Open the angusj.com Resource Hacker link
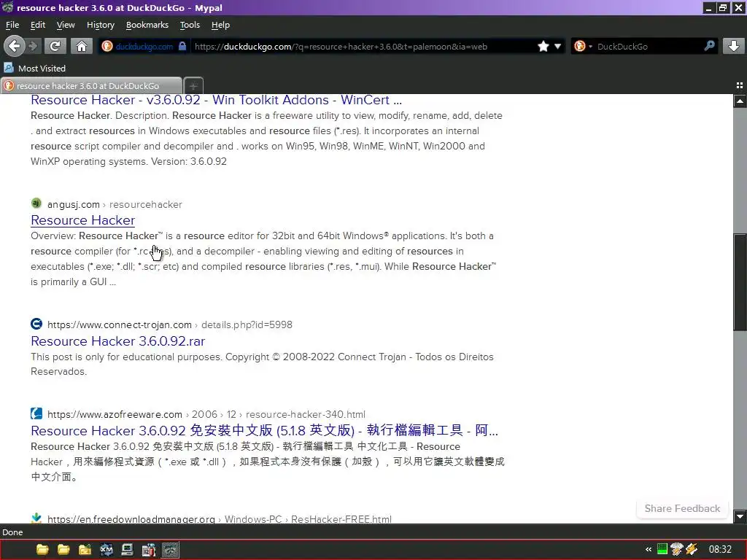Image resolution: width=747 pixels, height=560 pixels. [83, 220]
